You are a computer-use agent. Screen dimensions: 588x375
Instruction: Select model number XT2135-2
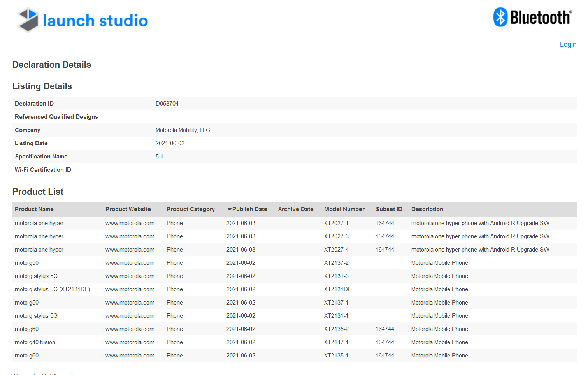(336, 329)
